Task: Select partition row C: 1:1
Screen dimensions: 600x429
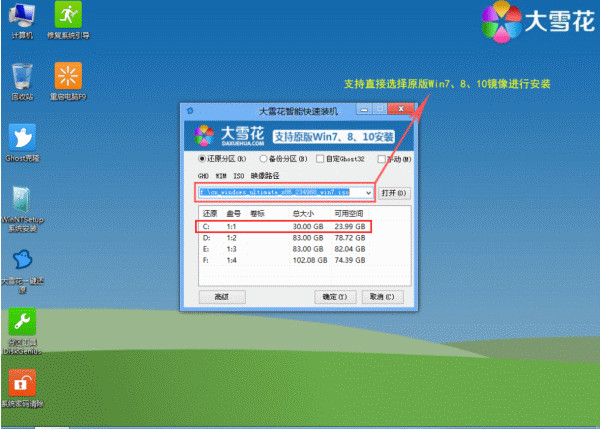Action: 283,227
